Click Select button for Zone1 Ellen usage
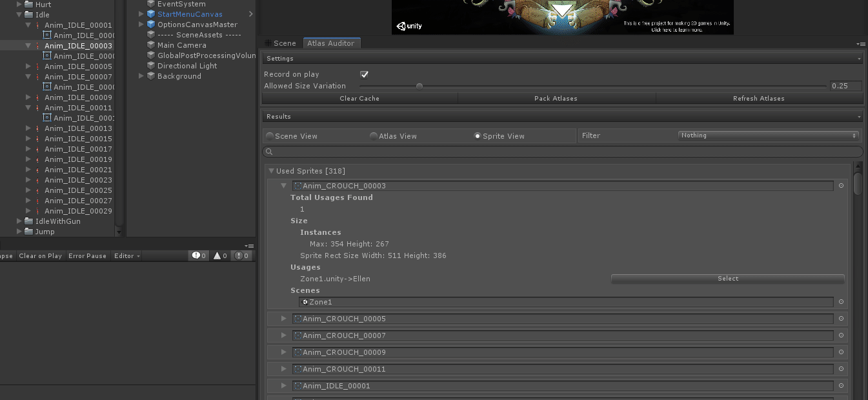 point(727,279)
